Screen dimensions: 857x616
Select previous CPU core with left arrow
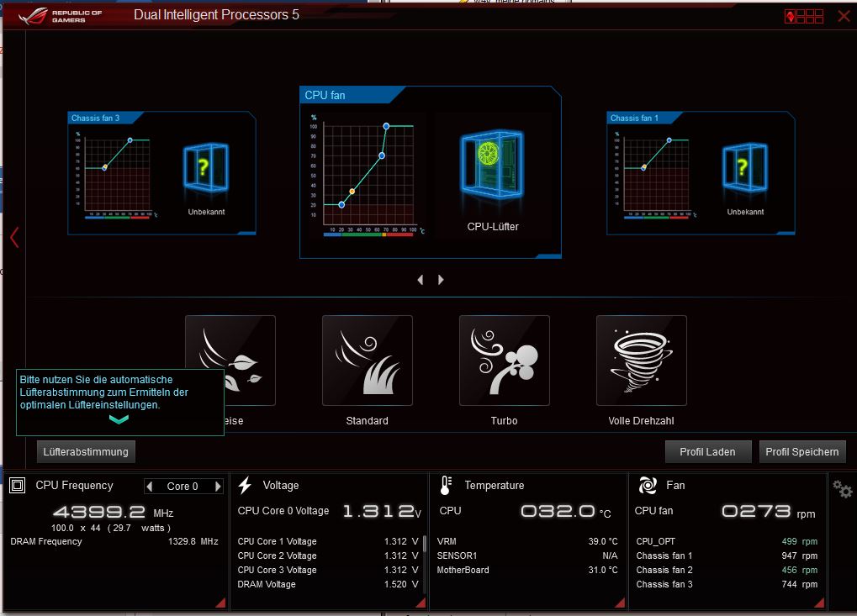pos(150,486)
